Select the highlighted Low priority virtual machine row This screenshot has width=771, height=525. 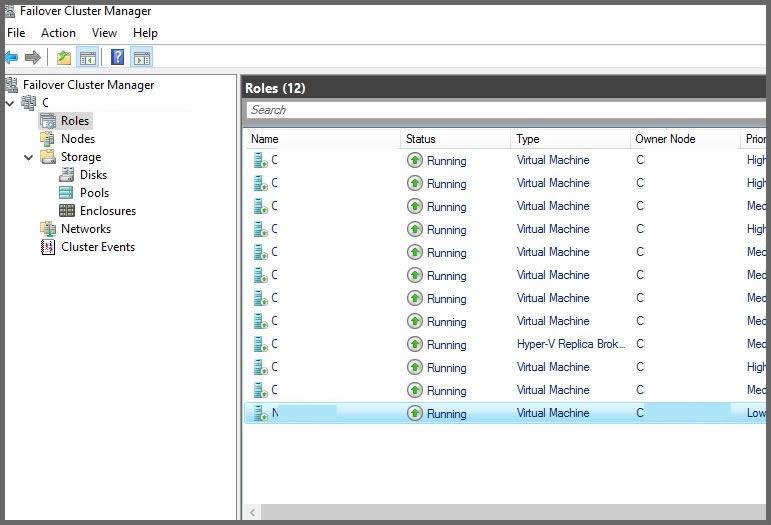coord(505,413)
